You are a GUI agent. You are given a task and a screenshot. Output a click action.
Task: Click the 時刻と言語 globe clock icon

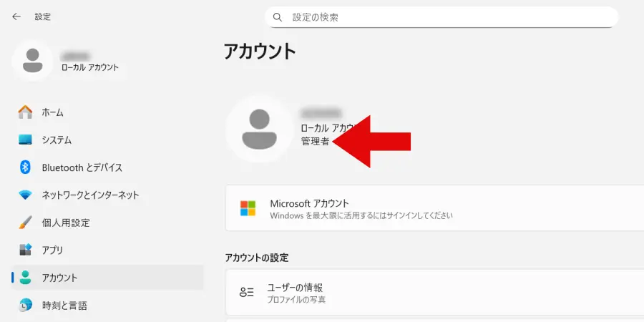click(25, 305)
